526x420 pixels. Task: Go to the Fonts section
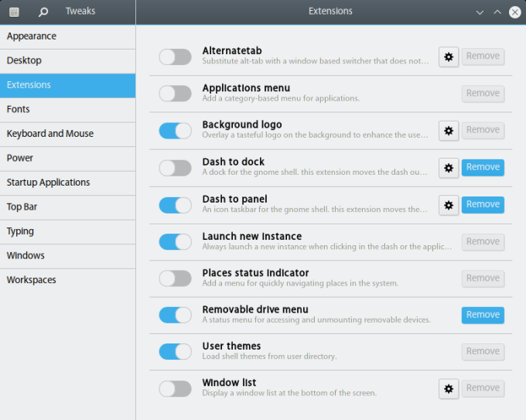click(19, 109)
